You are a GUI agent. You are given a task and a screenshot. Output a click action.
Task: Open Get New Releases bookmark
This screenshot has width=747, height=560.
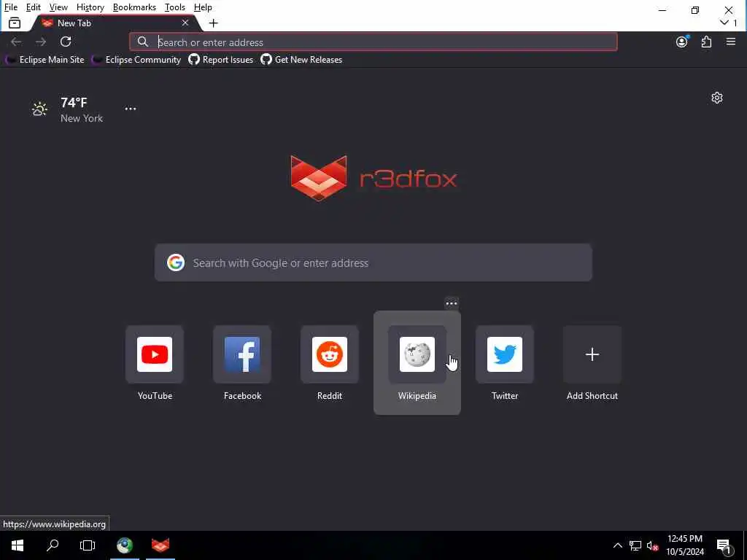coord(301,60)
